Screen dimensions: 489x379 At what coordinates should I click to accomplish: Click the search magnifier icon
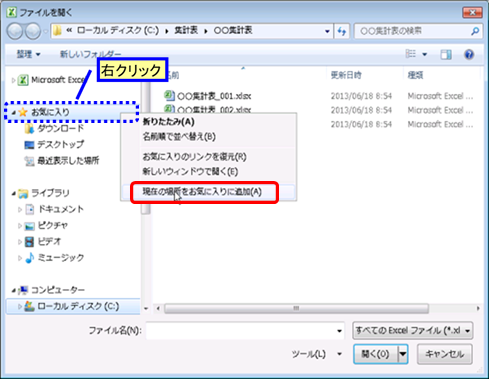[x=475, y=31]
